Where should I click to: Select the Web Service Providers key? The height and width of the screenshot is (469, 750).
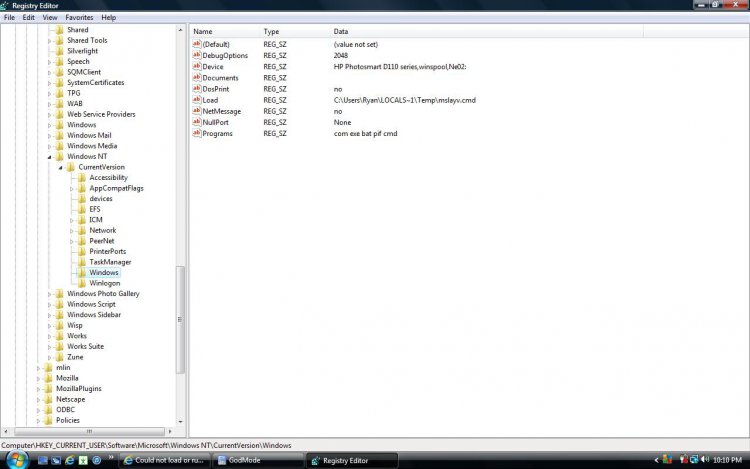(x=101, y=114)
